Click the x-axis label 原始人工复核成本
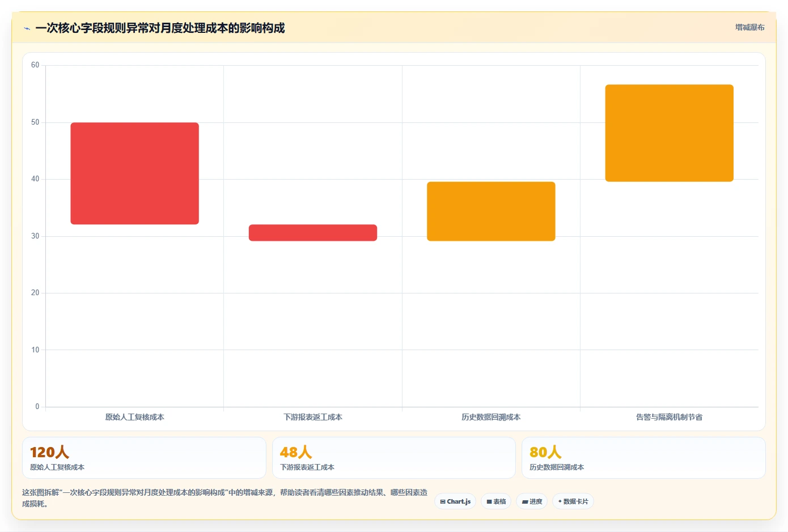Screen dimensions: 788x532 (x=134, y=417)
